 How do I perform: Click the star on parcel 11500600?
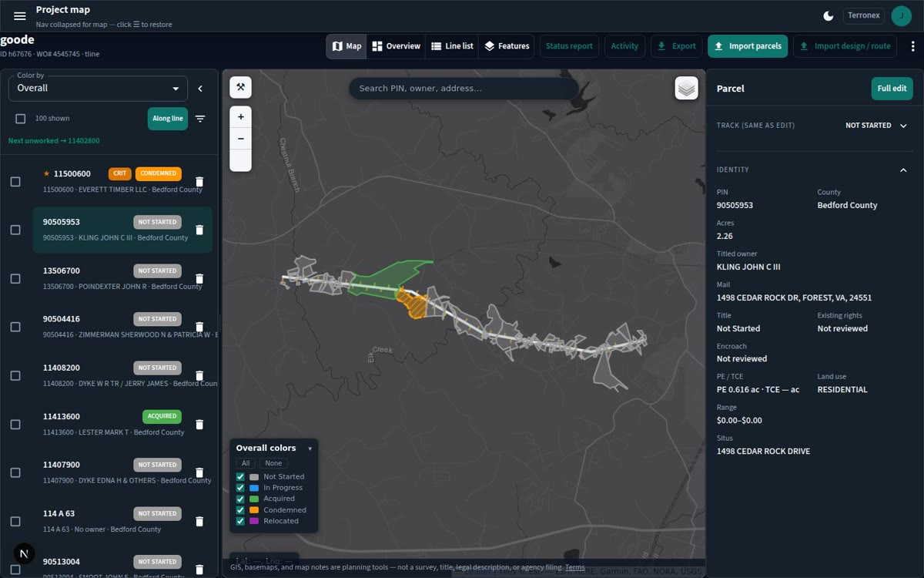46,173
